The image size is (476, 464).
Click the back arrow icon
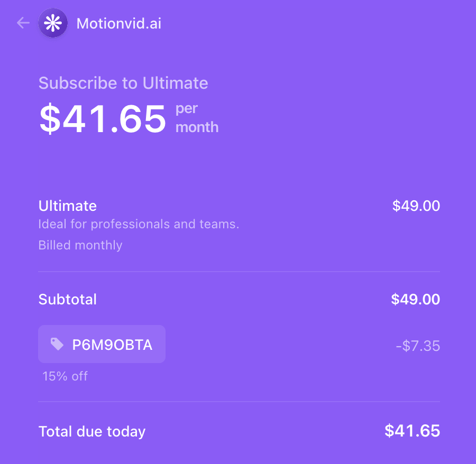(x=22, y=23)
